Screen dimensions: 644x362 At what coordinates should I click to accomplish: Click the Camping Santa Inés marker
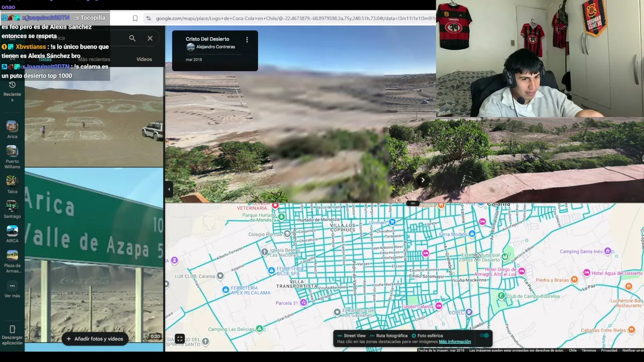(x=608, y=251)
